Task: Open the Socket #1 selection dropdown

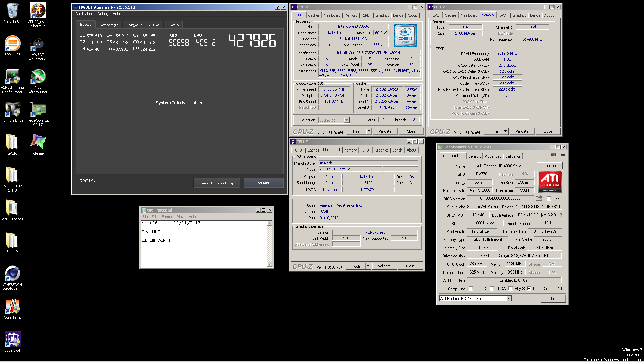Action: coord(346,120)
